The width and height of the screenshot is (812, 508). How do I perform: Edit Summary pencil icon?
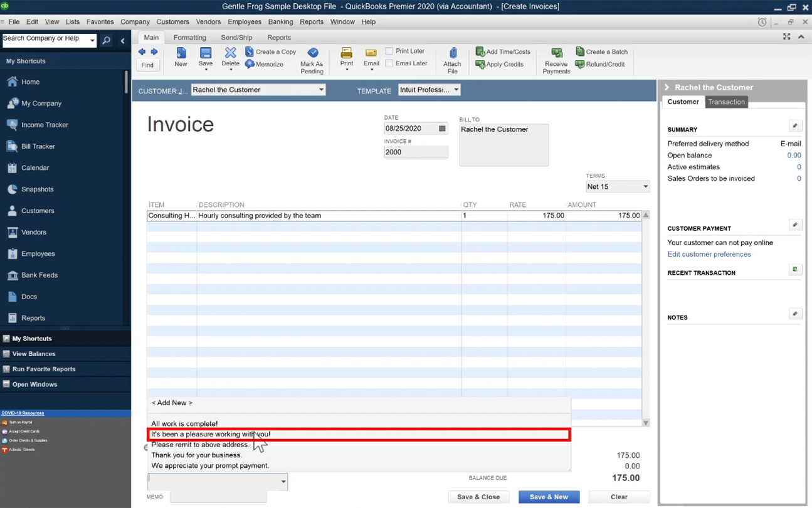(x=794, y=126)
